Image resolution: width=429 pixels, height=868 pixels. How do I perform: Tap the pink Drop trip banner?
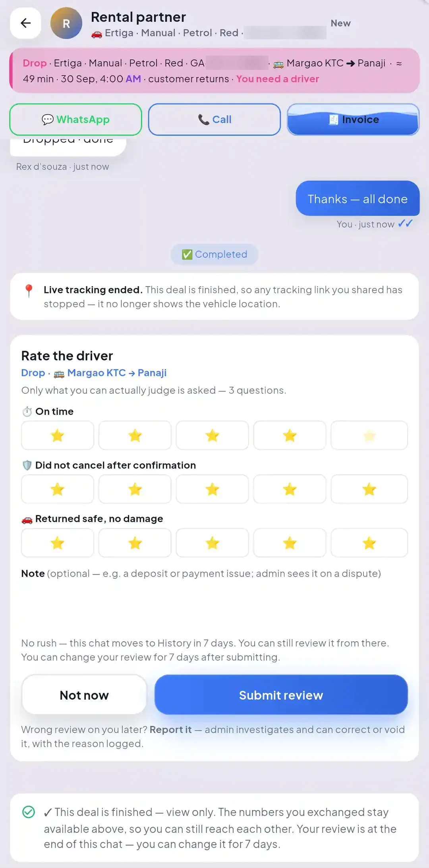pyautogui.click(x=214, y=71)
